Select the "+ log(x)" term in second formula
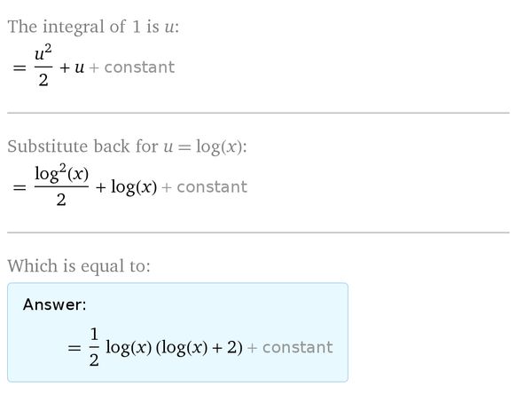 [x=133, y=187]
